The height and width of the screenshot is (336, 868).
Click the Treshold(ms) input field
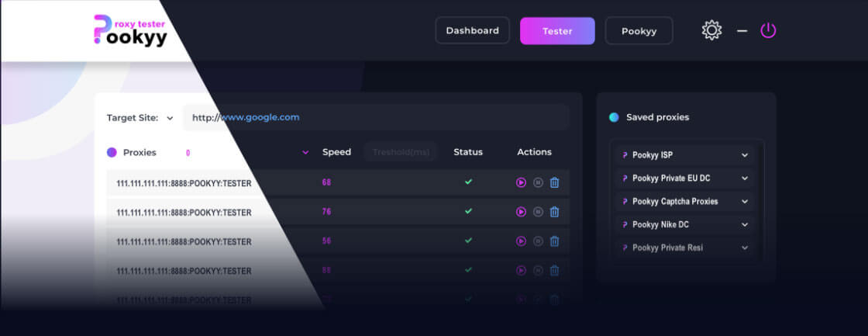tap(401, 152)
